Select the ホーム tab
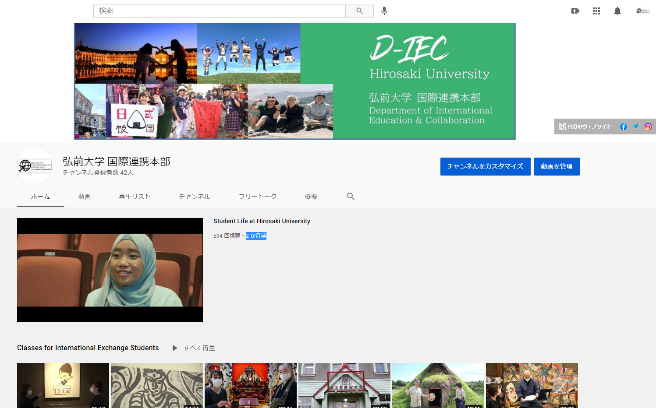 [40, 196]
